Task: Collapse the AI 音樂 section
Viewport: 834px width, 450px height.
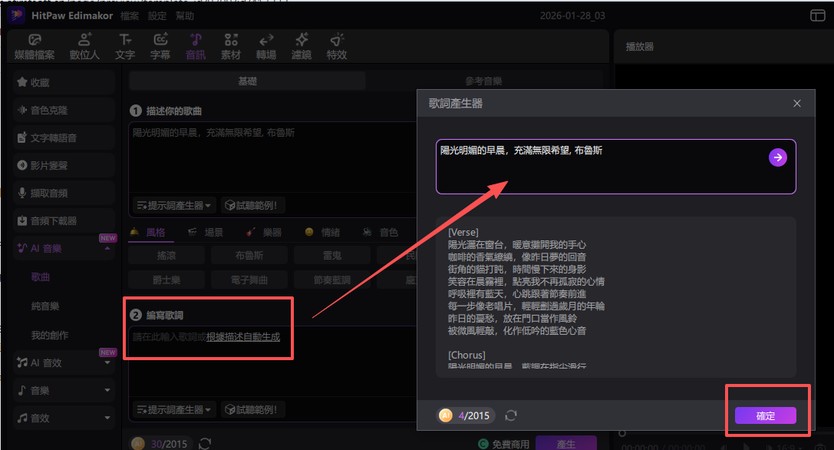Action: [x=107, y=248]
